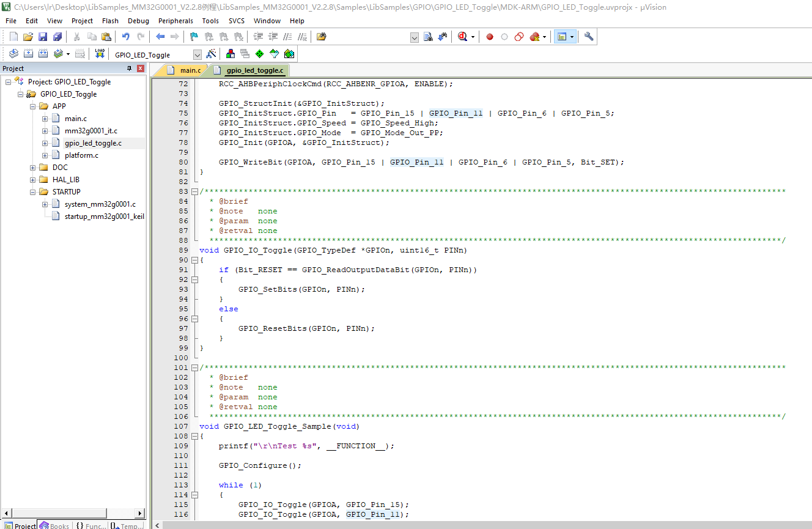Pin the Project panel with the pushpin
812x529 pixels.
[129, 68]
